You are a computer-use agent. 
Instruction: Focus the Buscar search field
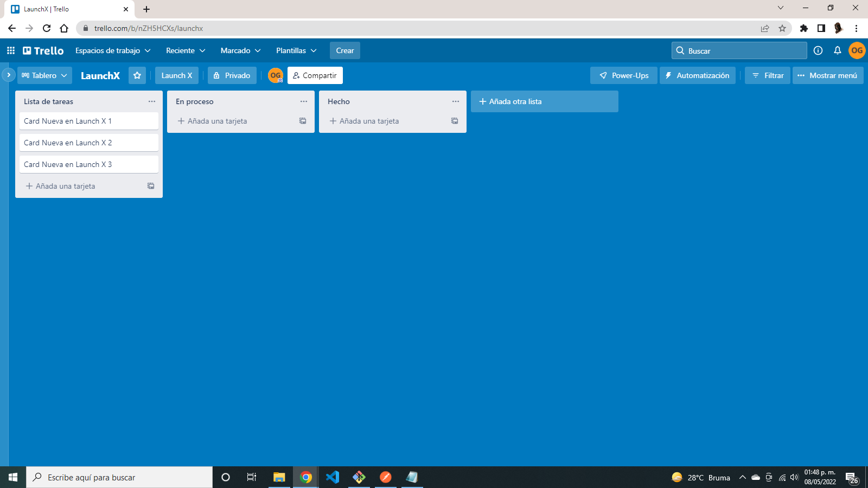[739, 50]
